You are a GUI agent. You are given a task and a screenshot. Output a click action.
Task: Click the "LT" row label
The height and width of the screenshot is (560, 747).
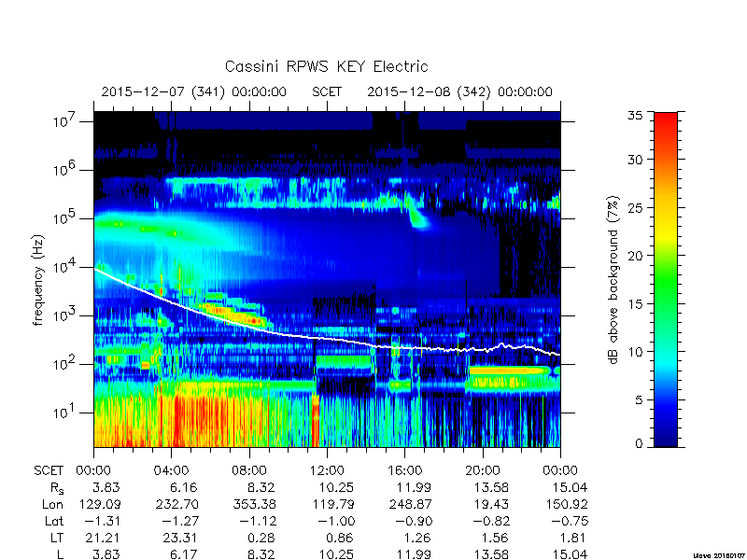point(57,538)
